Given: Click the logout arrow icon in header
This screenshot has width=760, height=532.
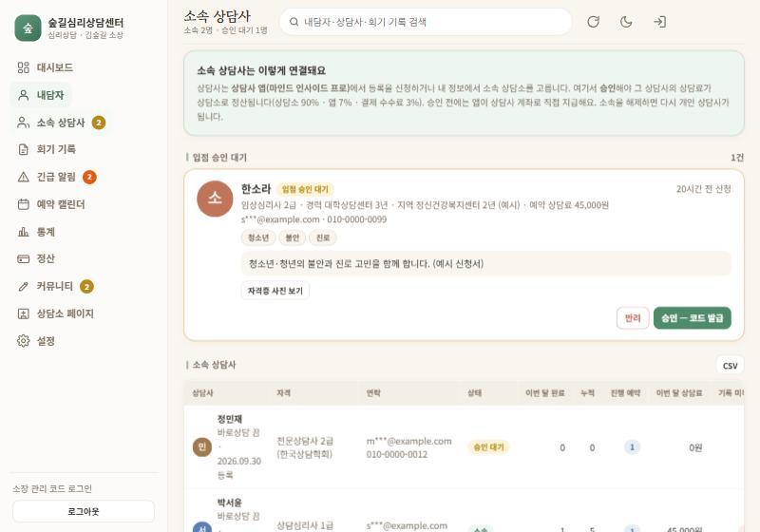Looking at the screenshot, I should pyautogui.click(x=659, y=22).
